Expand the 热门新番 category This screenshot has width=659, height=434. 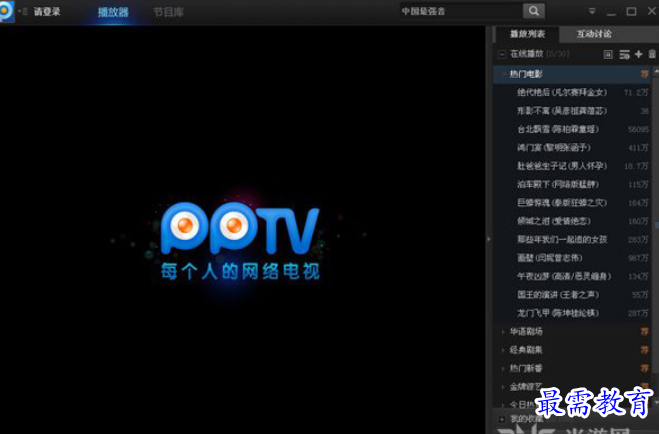(503, 368)
